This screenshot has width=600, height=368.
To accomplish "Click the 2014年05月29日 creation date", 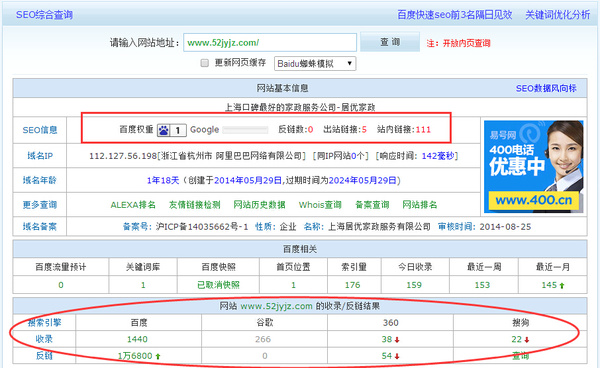I will (248, 180).
